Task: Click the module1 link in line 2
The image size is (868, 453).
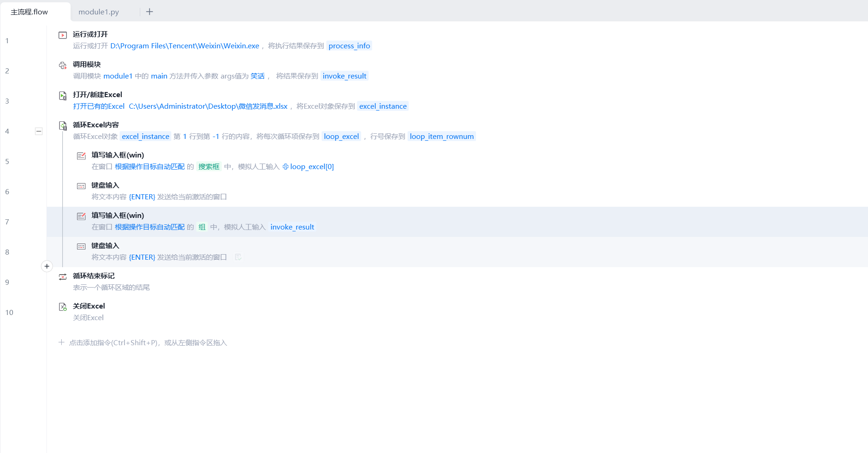Action: click(x=118, y=76)
